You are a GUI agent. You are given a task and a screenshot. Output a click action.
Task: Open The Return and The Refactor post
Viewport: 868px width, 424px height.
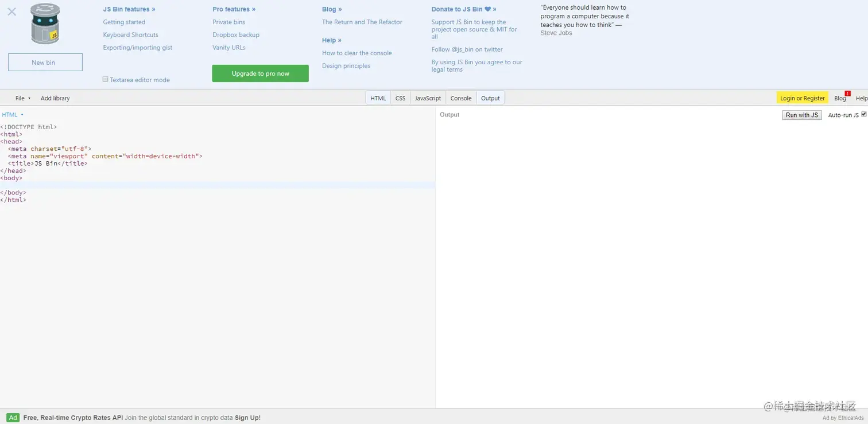[x=362, y=22]
